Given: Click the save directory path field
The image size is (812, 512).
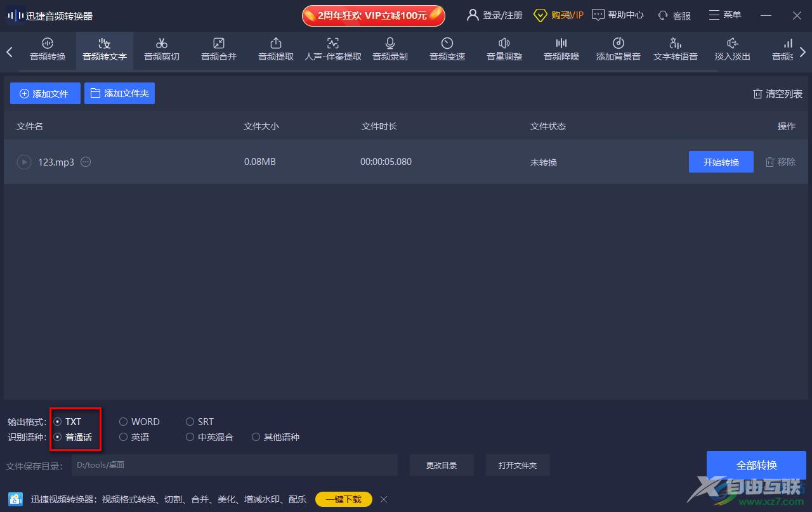Looking at the screenshot, I should 234,465.
